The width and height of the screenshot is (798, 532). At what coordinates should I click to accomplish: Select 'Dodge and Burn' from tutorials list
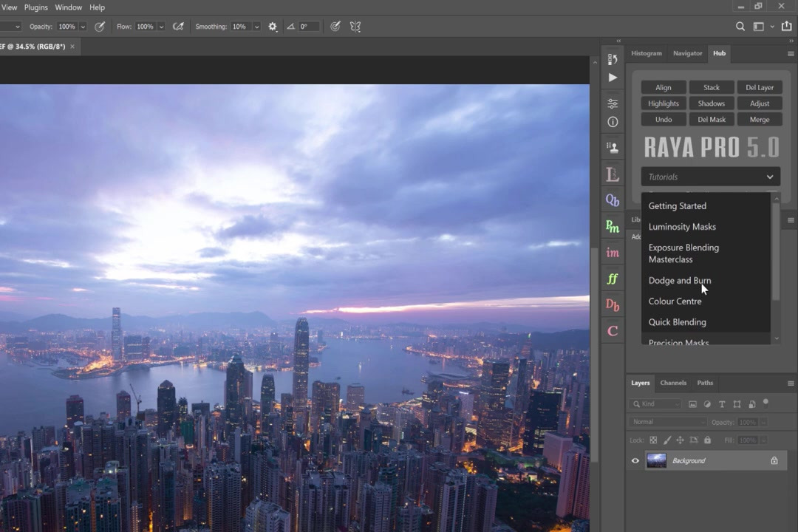[x=679, y=281]
